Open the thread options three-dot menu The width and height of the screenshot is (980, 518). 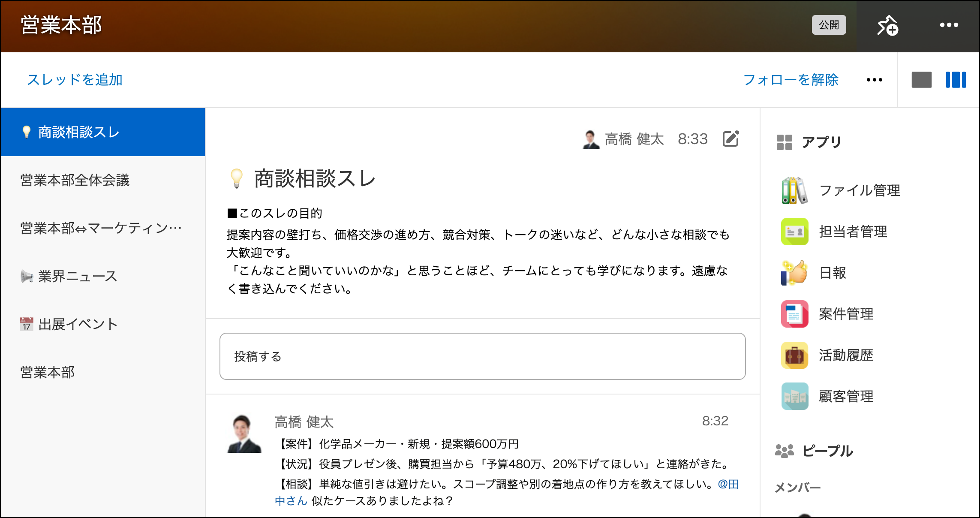[874, 80]
